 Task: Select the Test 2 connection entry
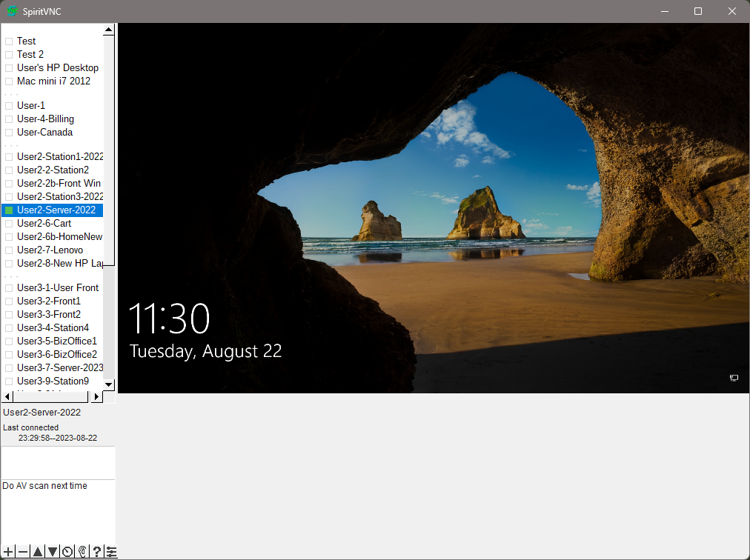(x=30, y=54)
